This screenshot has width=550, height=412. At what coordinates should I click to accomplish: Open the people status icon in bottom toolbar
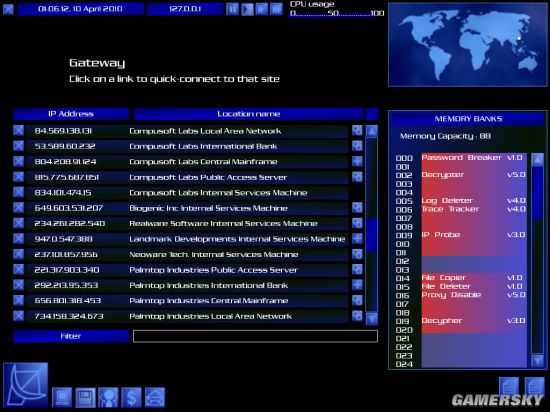point(108,397)
